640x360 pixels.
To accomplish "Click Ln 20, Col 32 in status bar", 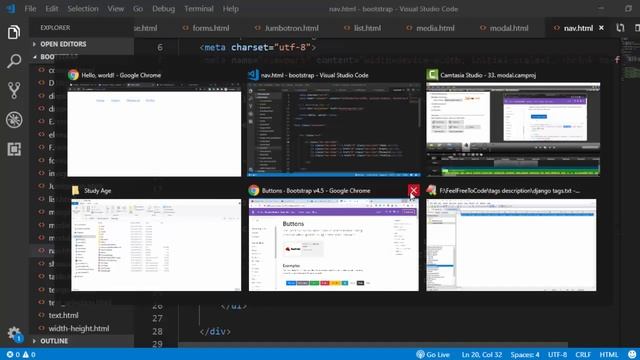I will click(482, 354).
